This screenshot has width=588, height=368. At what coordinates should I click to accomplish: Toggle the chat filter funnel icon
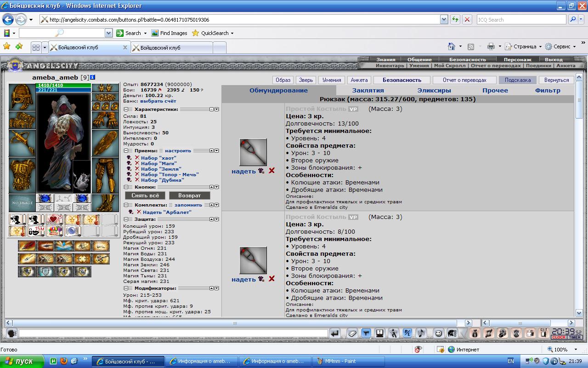[x=366, y=333]
